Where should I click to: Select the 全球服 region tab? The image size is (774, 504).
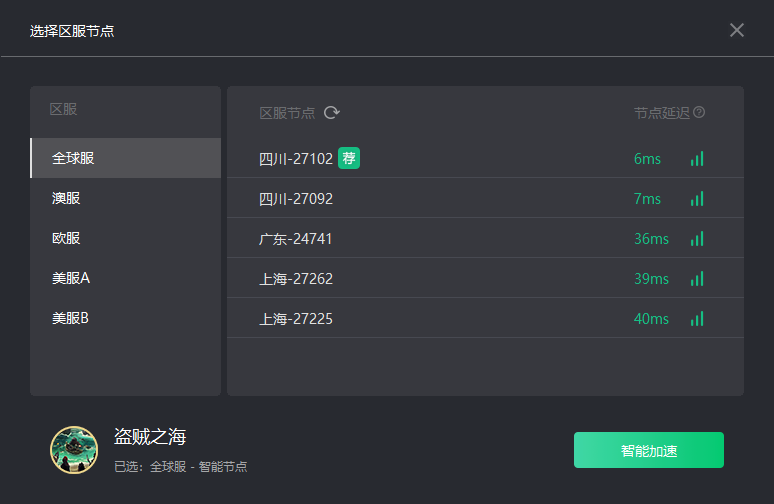coord(125,158)
